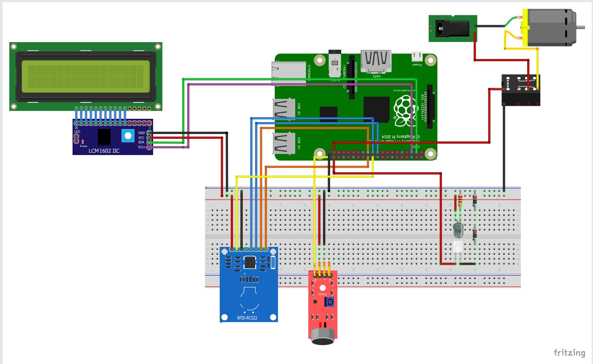Click the GND pin label on LCM1602
Image resolution: width=593 pixels, height=364 pixels.
141,133
